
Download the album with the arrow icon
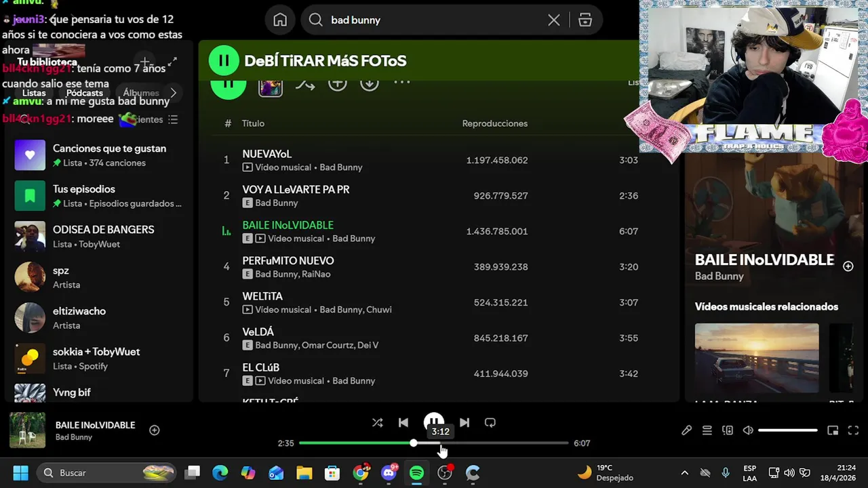370,83
